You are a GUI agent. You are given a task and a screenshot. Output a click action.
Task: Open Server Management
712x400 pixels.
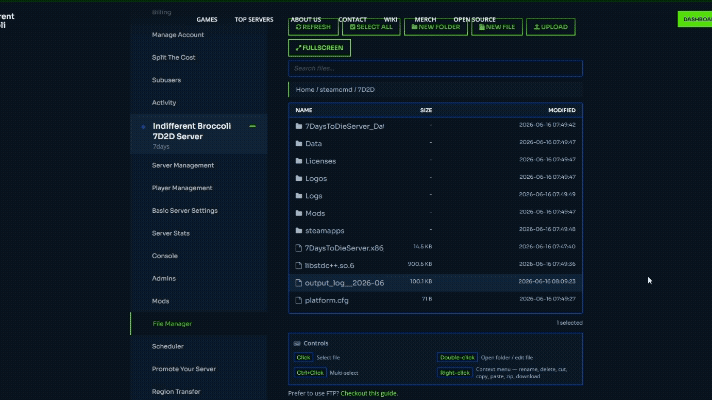pyautogui.click(x=183, y=165)
